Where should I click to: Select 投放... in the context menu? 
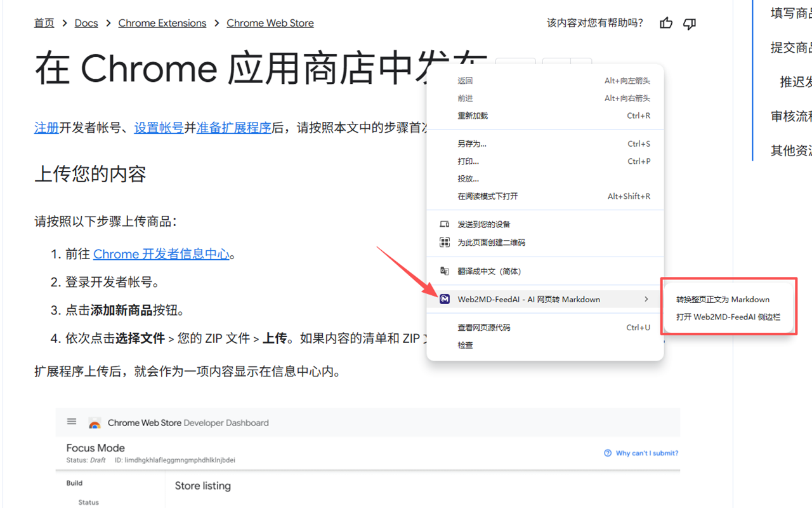coord(545,179)
